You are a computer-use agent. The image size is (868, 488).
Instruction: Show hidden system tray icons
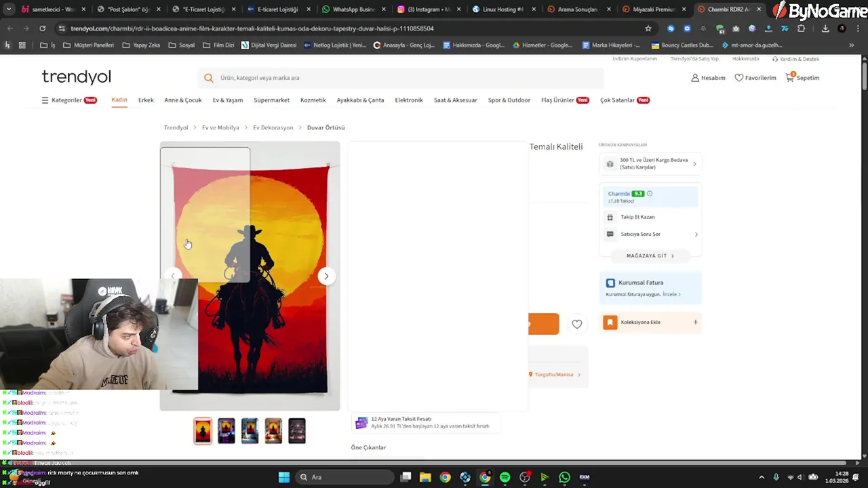(761, 477)
